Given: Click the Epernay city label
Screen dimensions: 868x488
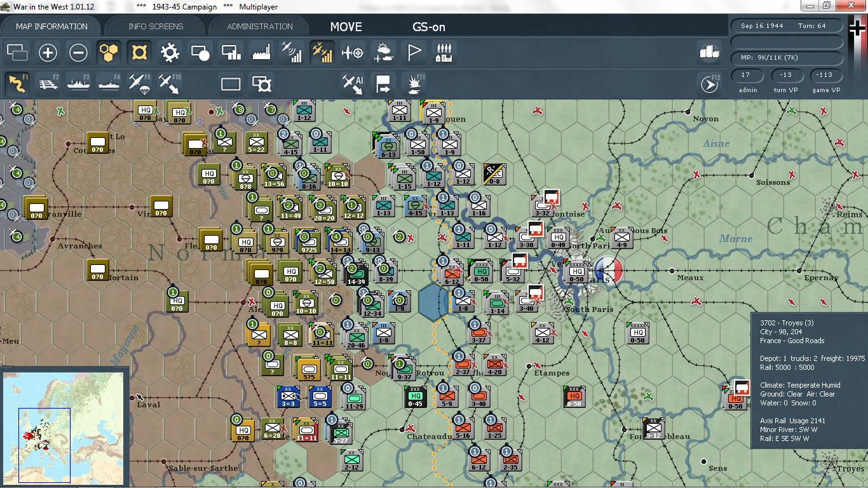Looking at the screenshot, I should point(821,278).
